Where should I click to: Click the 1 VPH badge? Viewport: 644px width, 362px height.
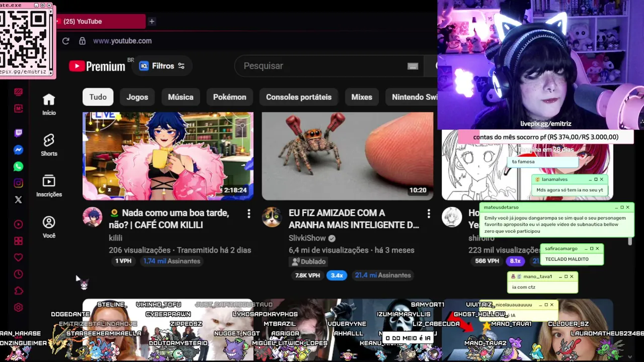point(123,261)
